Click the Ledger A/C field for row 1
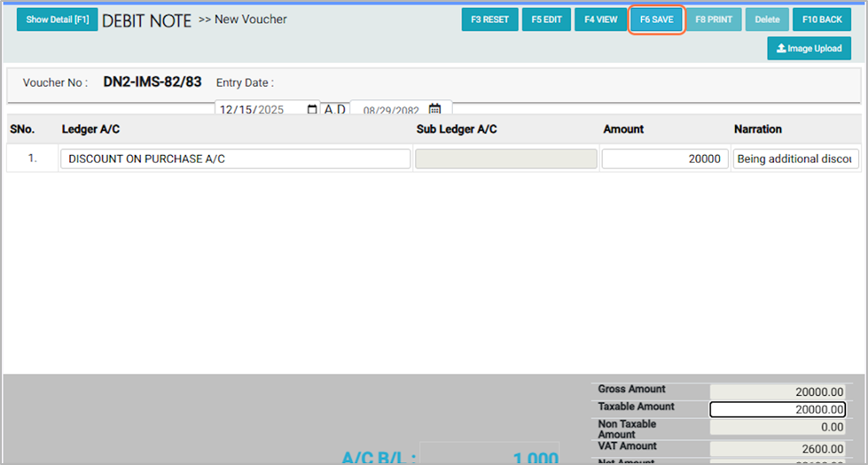 point(235,159)
